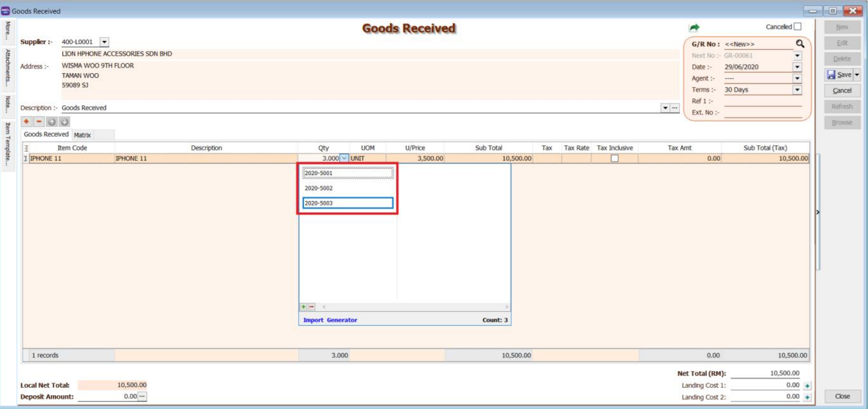Enable Tax Inclusive for IPHONE 11 row
Image resolution: width=868 pixels, height=409 pixels.
[x=614, y=158]
